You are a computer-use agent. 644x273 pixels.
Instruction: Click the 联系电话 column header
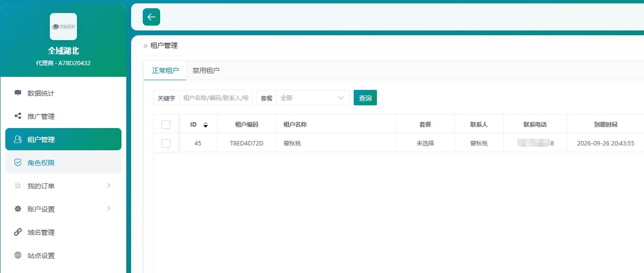pos(535,125)
